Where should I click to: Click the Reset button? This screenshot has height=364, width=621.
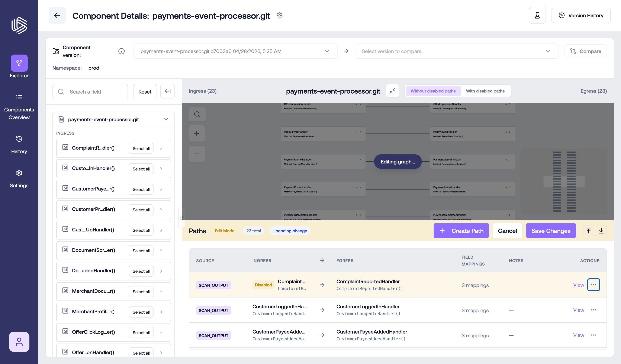[x=145, y=92]
